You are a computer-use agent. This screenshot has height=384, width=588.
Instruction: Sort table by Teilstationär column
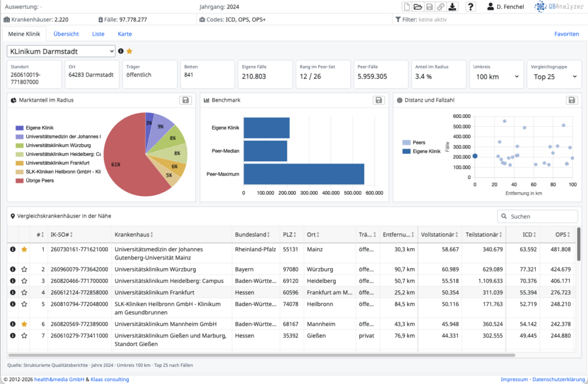483,234
